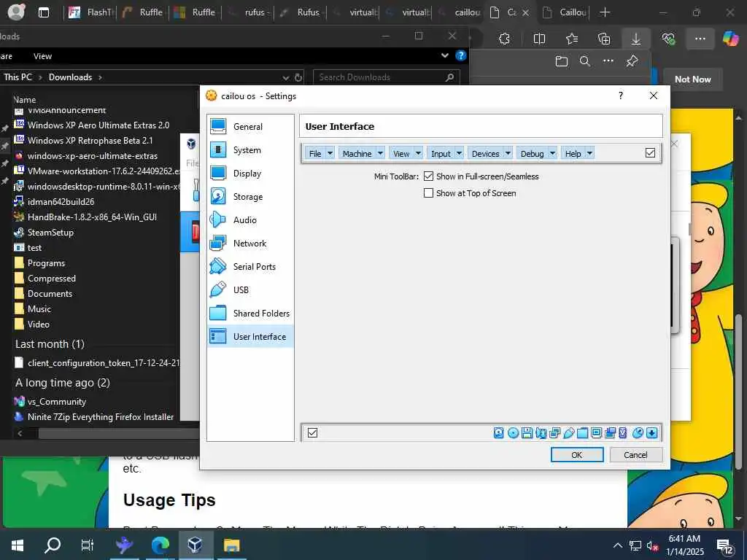The image size is (747, 560).
Task: Expand the Input menu dropdown arrow
Action: (460, 153)
